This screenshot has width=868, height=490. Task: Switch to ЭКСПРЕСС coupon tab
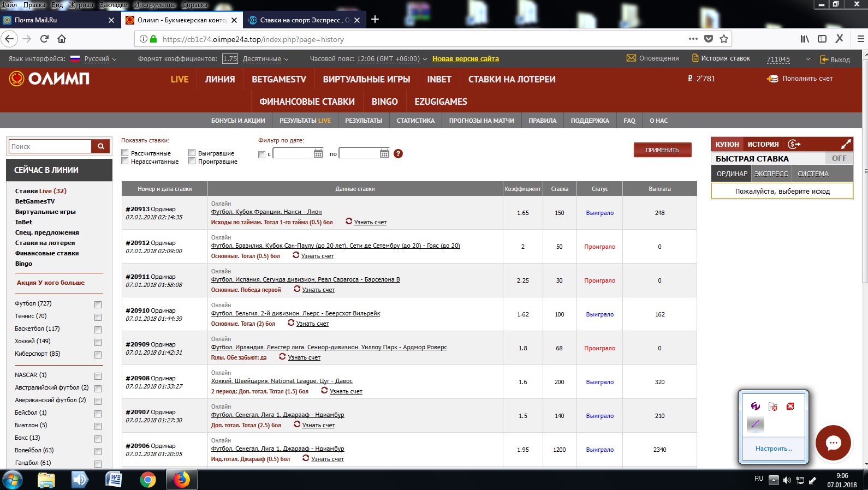point(771,174)
